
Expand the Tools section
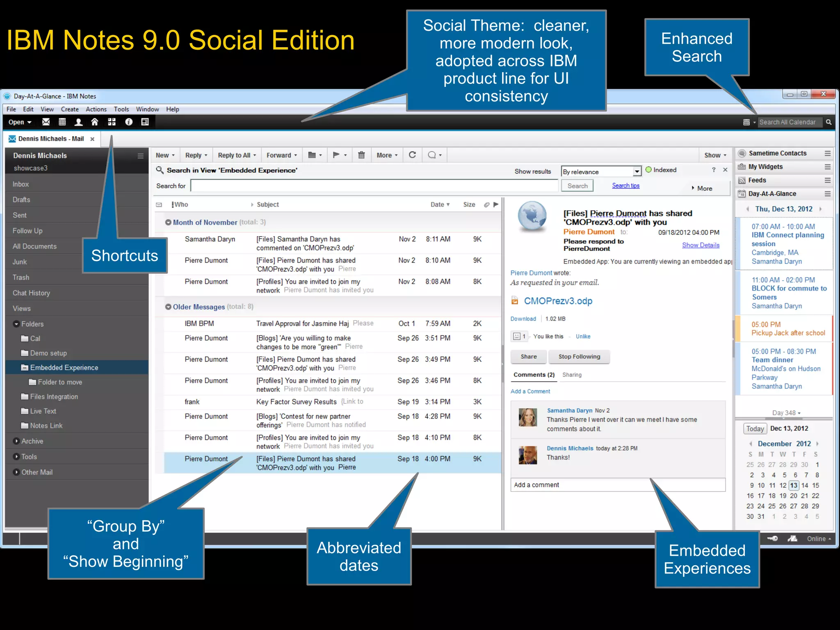(16, 457)
